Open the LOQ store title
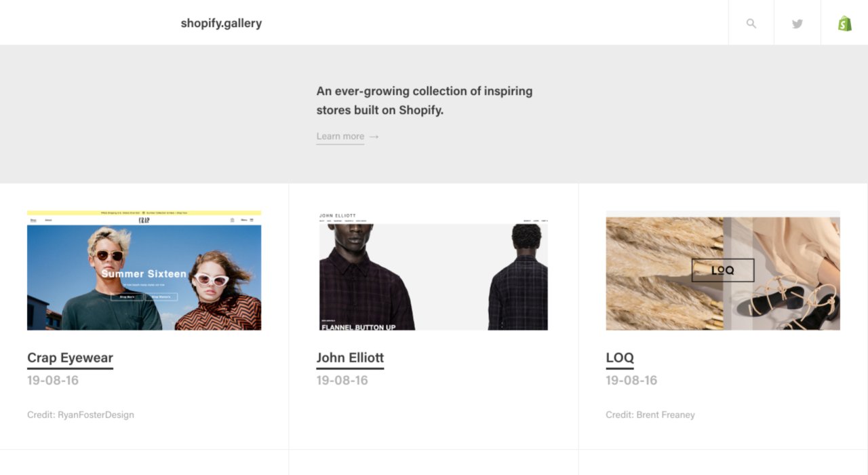The image size is (868, 475). click(620, 358)
